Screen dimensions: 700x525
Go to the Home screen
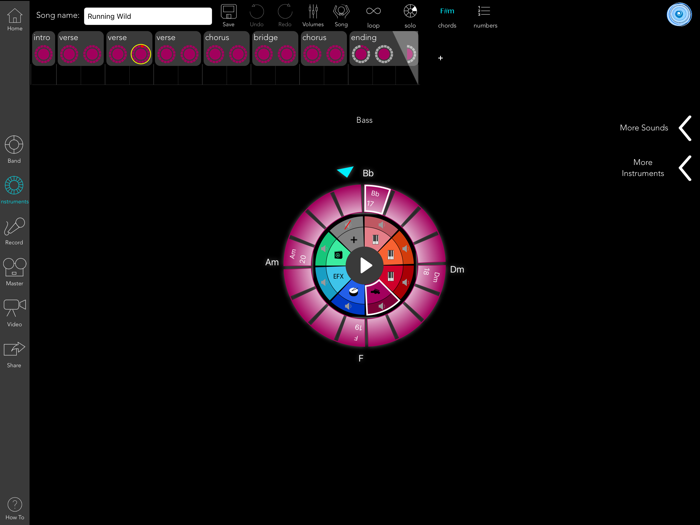pos(14,18)
